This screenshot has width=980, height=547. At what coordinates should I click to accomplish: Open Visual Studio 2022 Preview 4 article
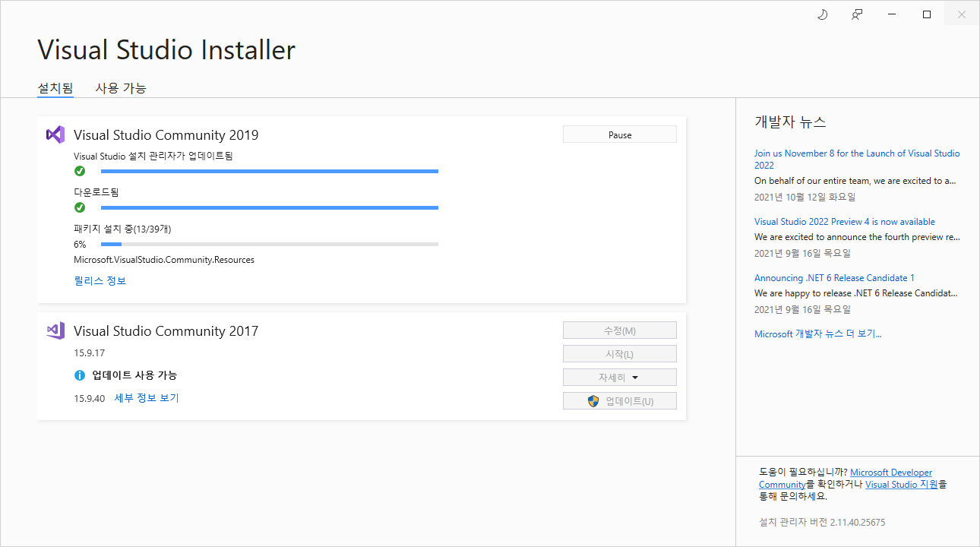click(845, 222)
